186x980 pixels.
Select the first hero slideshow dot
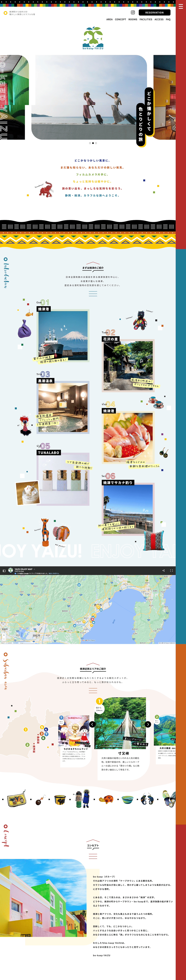tap(90, 143)
